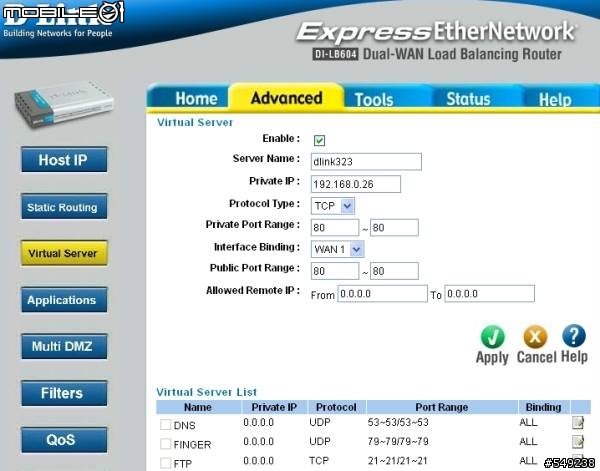Click the Allowed Remote IP To field
Screen dimensions: 600x471
coord(489,294)
